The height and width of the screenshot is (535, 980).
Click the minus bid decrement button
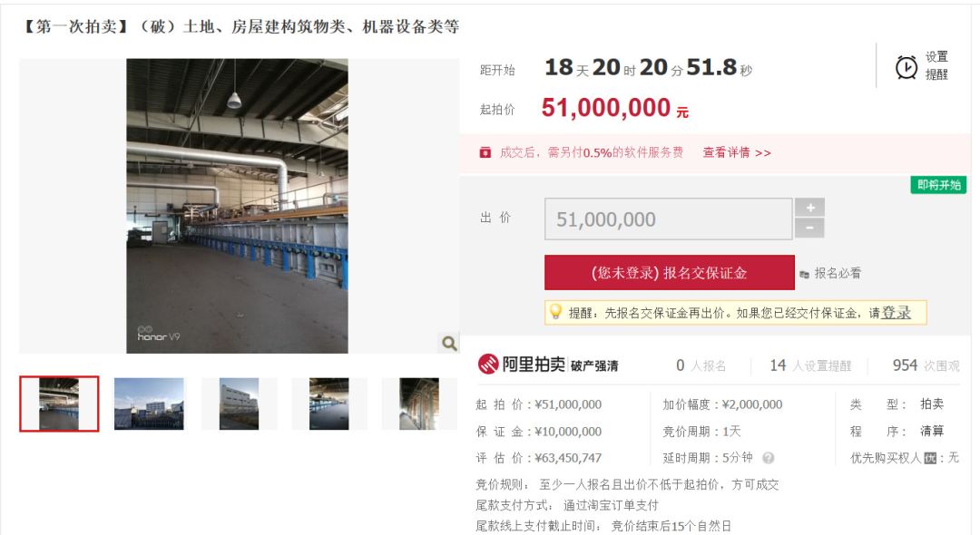[810, 229]
